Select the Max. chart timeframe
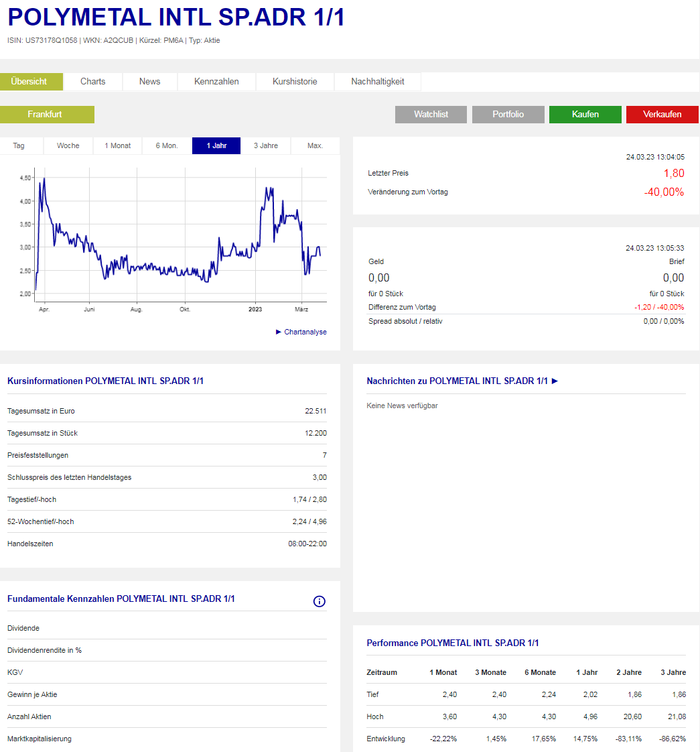The image size is (700, 752). coord(315,145)
